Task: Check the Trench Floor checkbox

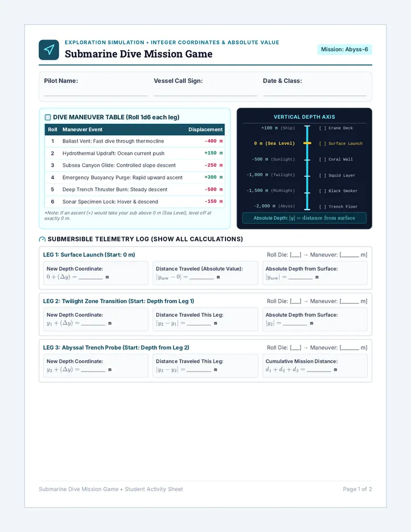Action: click(323, 207)
